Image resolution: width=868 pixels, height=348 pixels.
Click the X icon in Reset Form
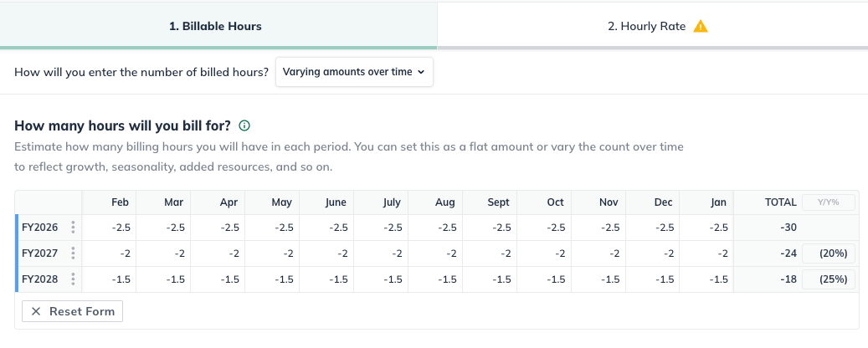click(x=36, y=311)
